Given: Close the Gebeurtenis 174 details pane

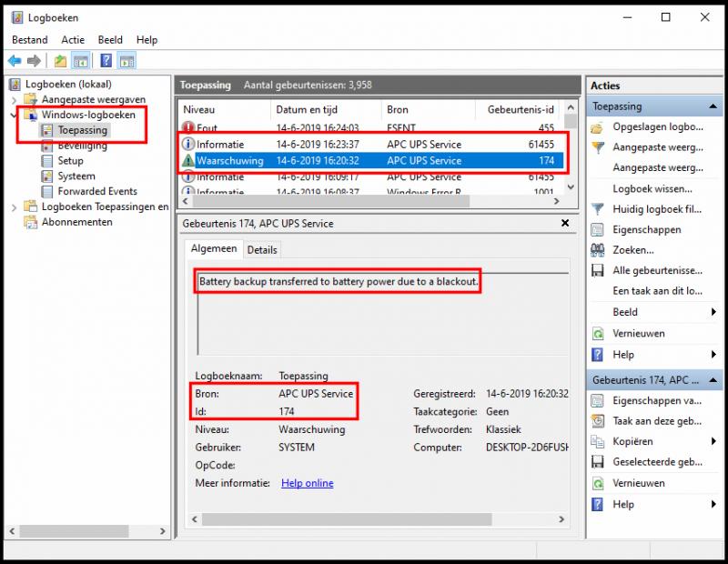Looking at the screenshot, I should click(x=565, y=223).
